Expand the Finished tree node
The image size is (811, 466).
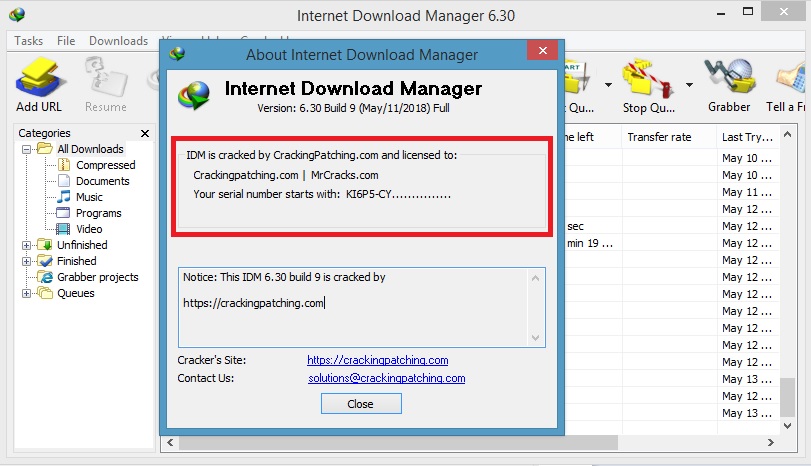click(x=26, y=261)
